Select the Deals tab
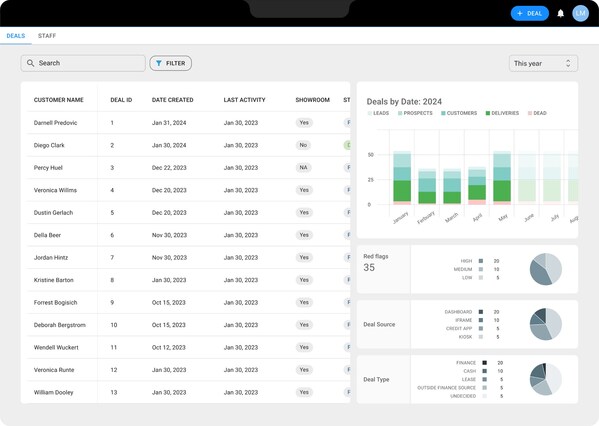 (16, 36)
